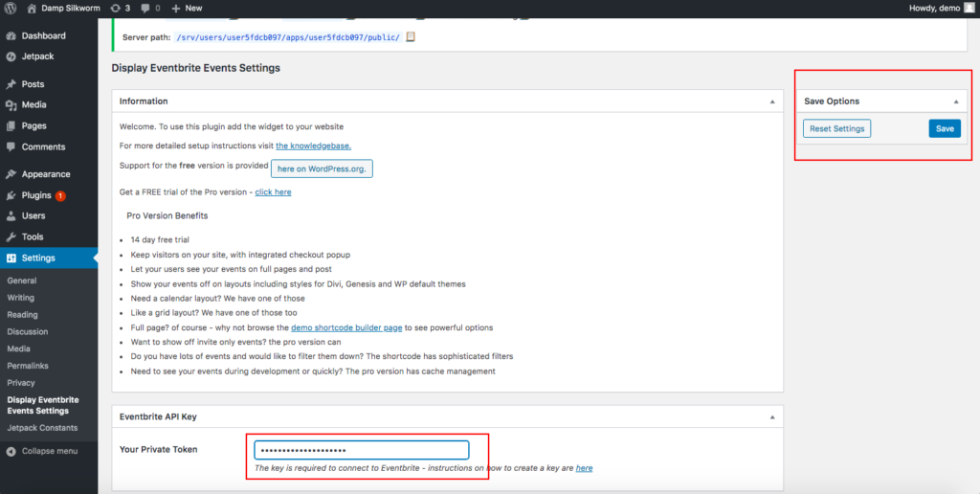Copy the server path clipboard icon

411,37
